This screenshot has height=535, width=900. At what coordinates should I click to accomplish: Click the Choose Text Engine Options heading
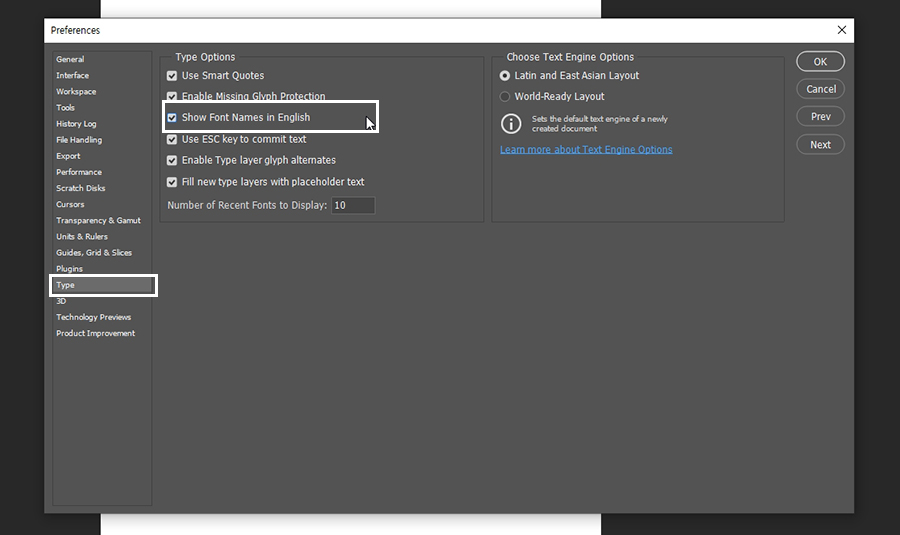570,57
